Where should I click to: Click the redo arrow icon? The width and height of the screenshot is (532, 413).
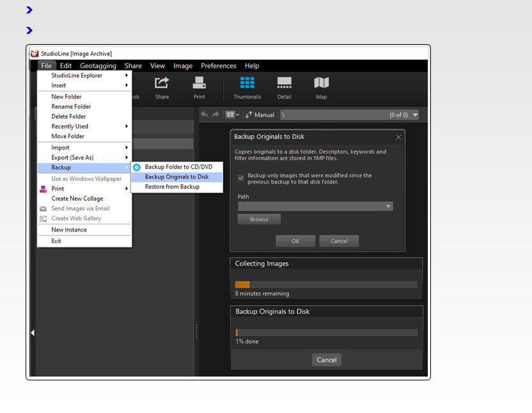point(215,115)
